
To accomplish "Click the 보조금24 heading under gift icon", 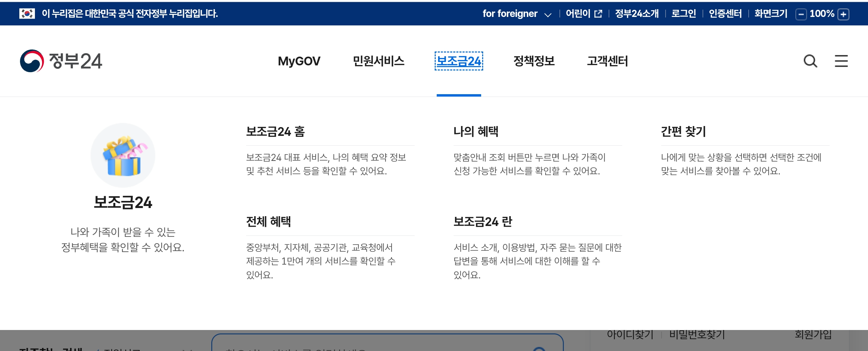I will (x=123, y=202).
